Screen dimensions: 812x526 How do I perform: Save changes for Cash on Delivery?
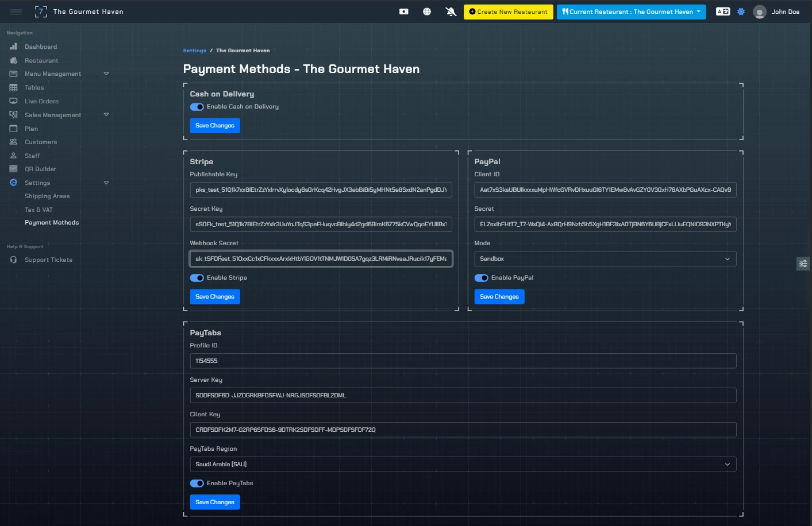point(215,126)
